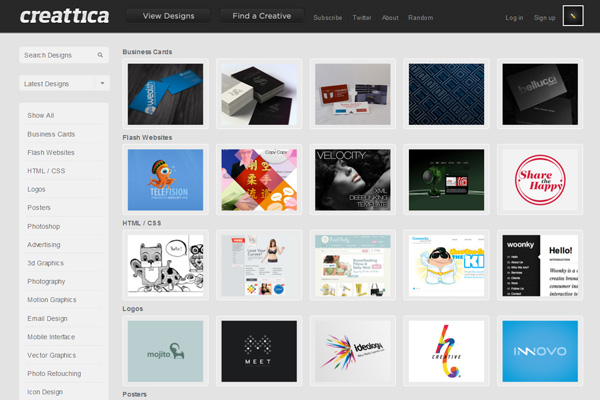The width and height of the screenshot is (600, 400).
Task: Open the Flash Websites section heading
Action: point(147,137)
